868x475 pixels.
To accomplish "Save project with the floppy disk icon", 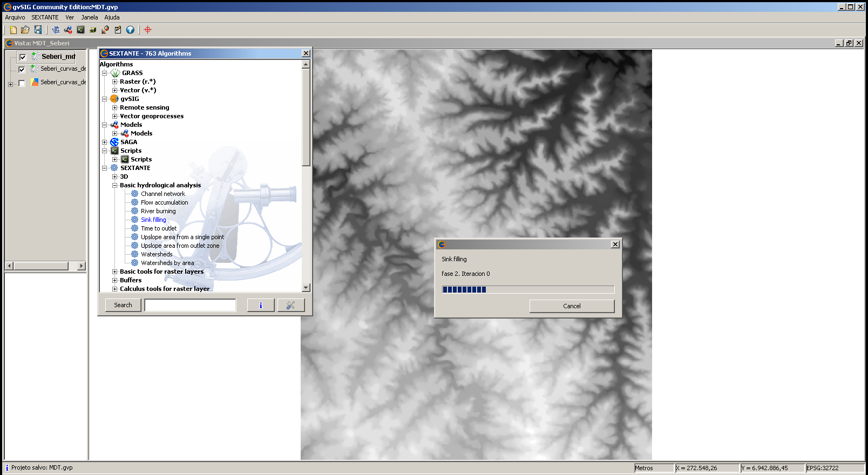I will (38, 30).
